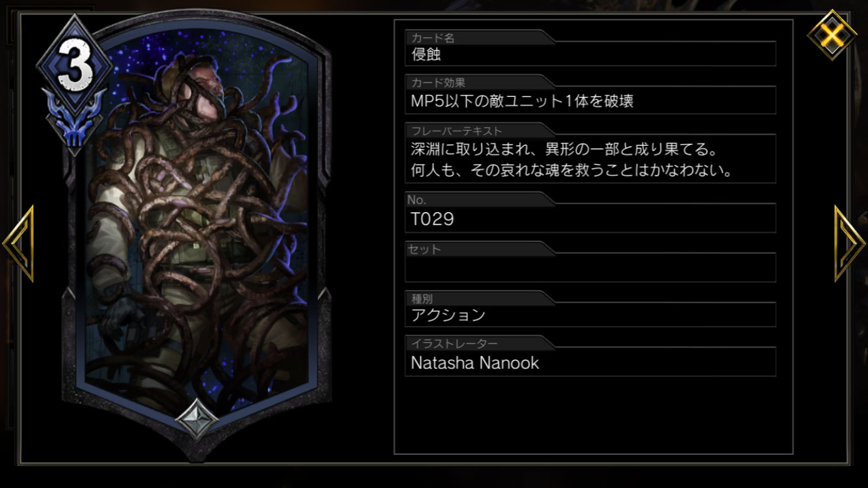Select the card name field 侵蝕
This screenshot has height=488, width=868.
[590, 54]
